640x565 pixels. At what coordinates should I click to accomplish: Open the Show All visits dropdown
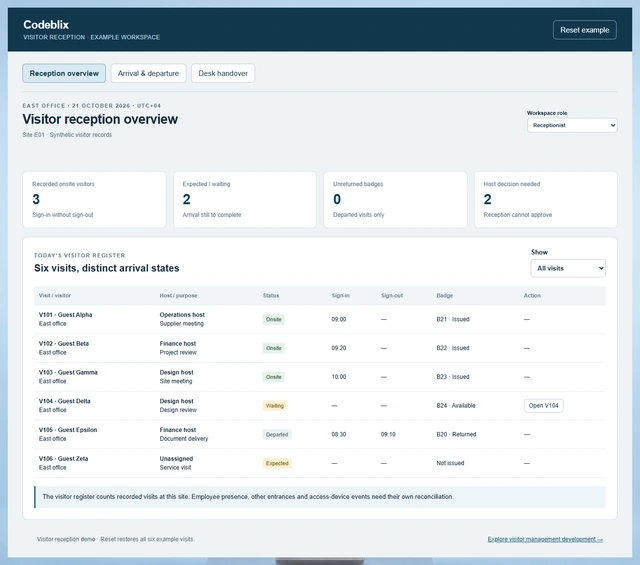coord(568,268)
